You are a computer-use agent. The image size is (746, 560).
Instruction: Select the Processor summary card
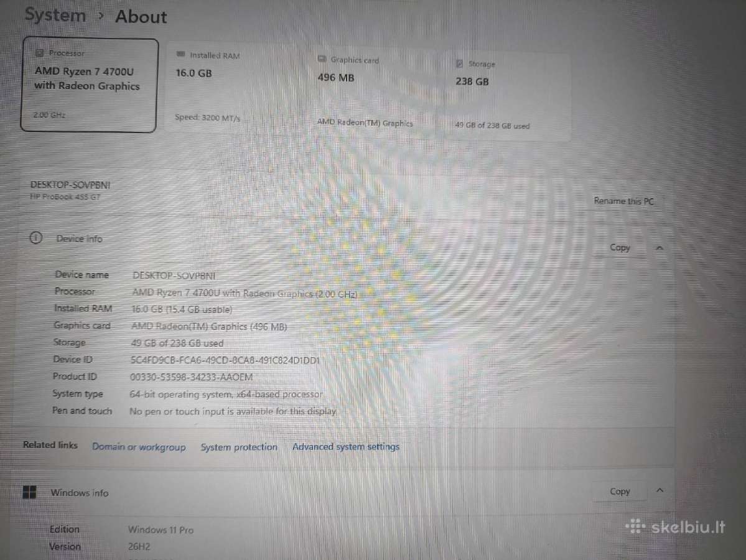click(89, 85)
